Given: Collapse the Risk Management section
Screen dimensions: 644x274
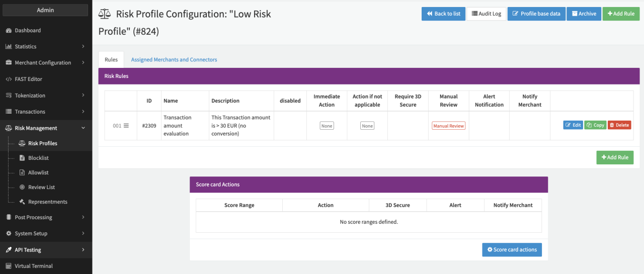Looking at the screenshot, I should click(x=83, y=128).
